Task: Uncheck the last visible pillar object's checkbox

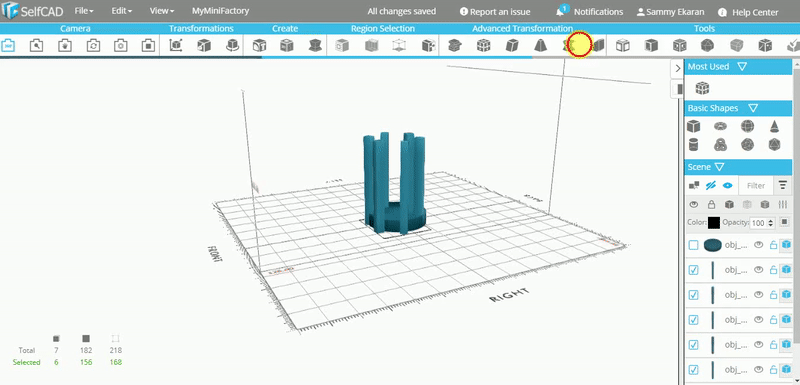Action: (693, 369)
